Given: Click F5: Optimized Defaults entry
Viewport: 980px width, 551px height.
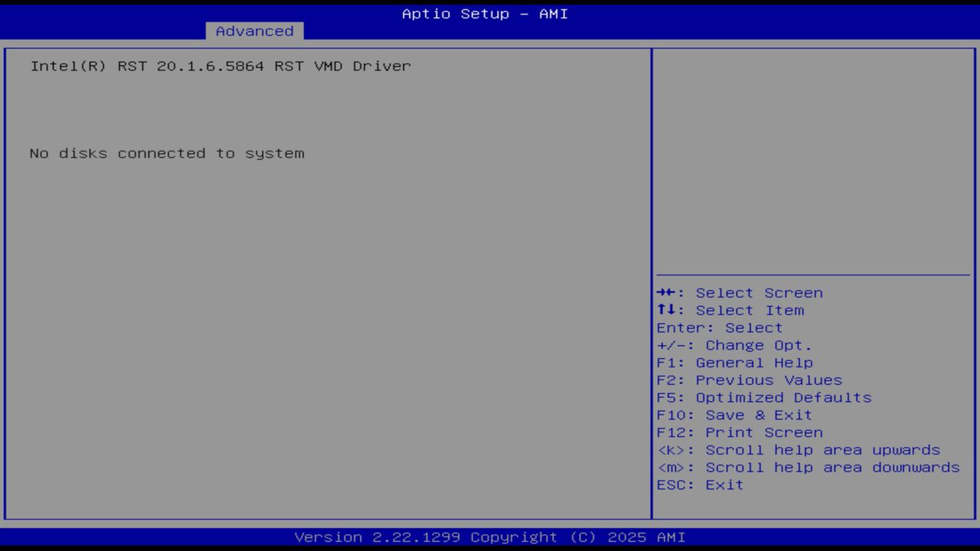Looking at the screenshot, I should (x=763, y=397).
